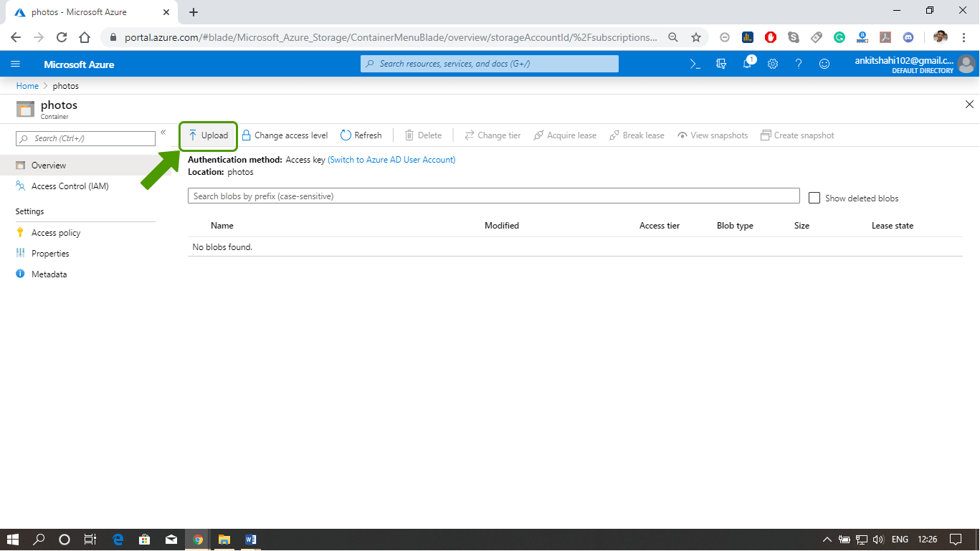This screenshot has height=551, width=980.
Task: Click the address bar URL
Action: (x=391, y=37)
